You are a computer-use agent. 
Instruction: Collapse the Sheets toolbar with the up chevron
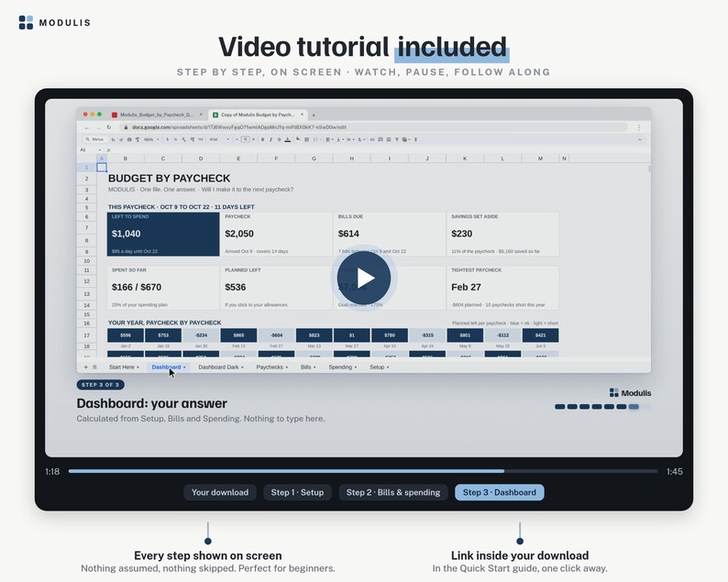(x=639, y=139)
